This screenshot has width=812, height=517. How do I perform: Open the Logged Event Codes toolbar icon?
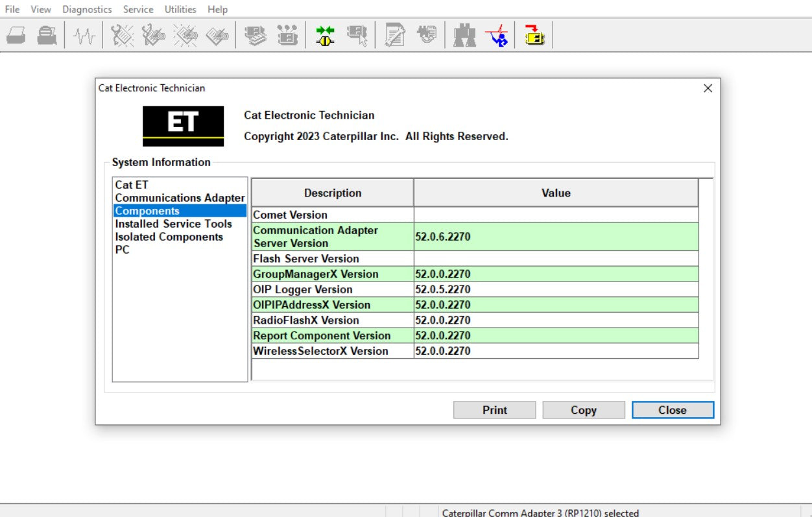tap(217, 35)
